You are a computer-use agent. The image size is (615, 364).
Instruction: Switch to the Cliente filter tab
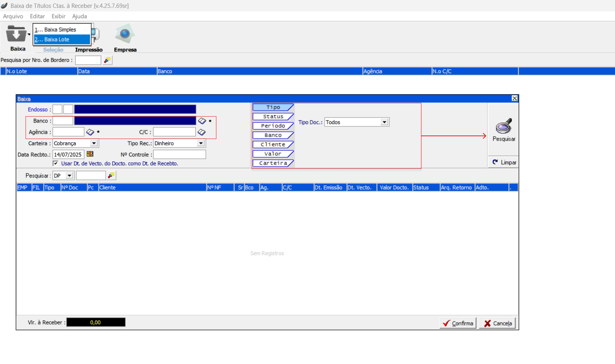tap(273, 145)
